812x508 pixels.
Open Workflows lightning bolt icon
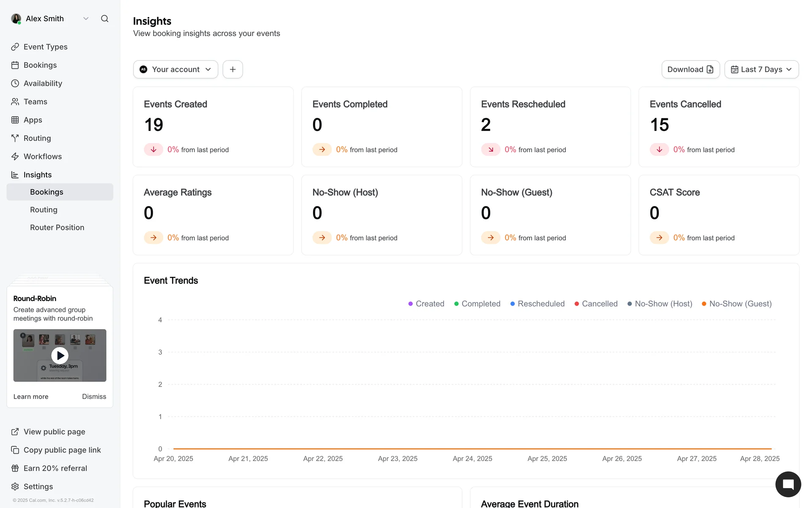[15, 157]
